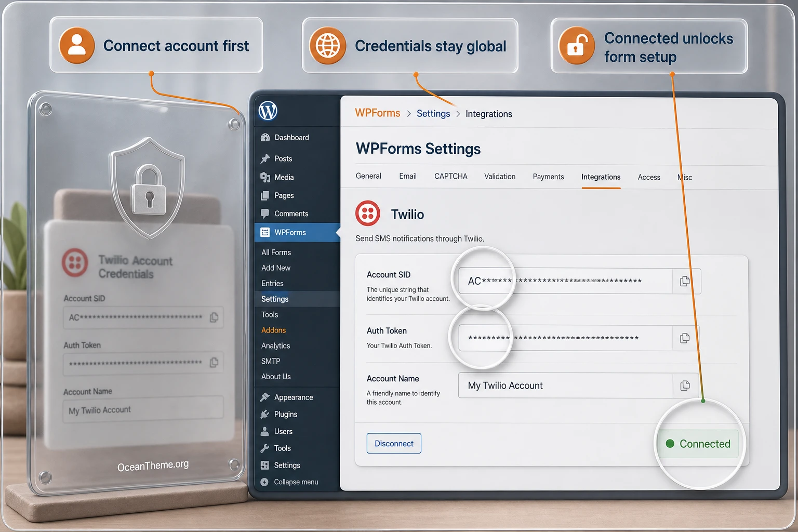The image size is (798, 532).
Task: Open About Us in the WPForms submenu
Action: tap(276, 377)
